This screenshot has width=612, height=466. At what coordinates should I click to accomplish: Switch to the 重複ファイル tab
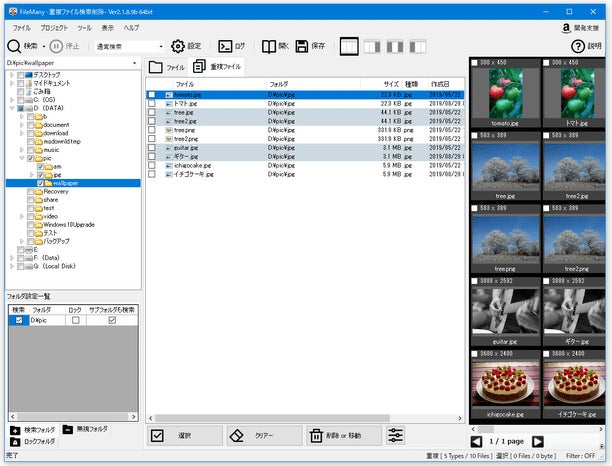point(218,66)
